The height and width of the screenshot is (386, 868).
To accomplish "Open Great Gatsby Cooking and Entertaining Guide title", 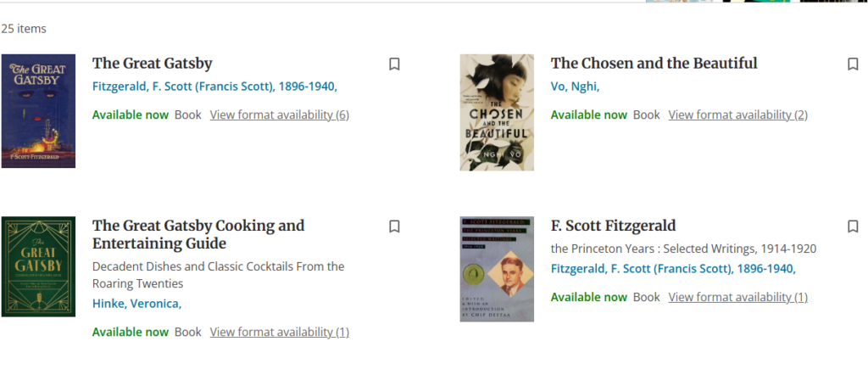I will 198,234.
